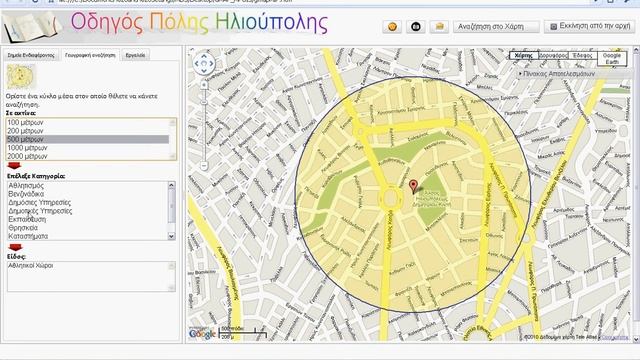Click the category list scroll-up arrow
Viewport: 640px width, 360px height.
pos(171,185)
